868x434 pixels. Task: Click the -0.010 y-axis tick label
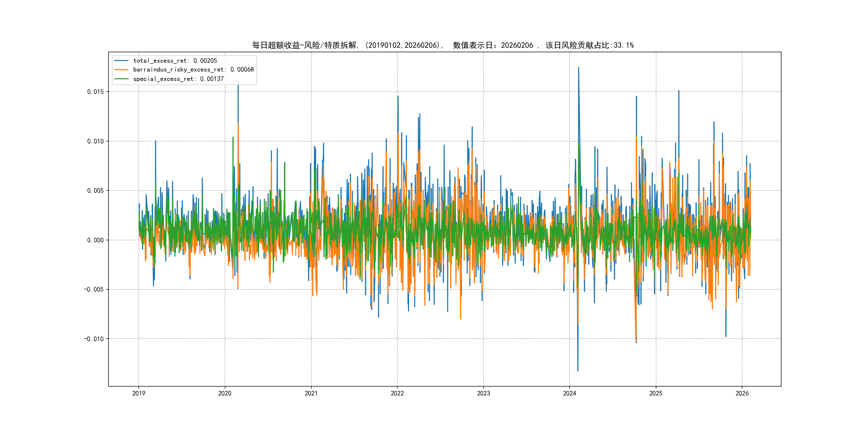(x=94, y=339)
